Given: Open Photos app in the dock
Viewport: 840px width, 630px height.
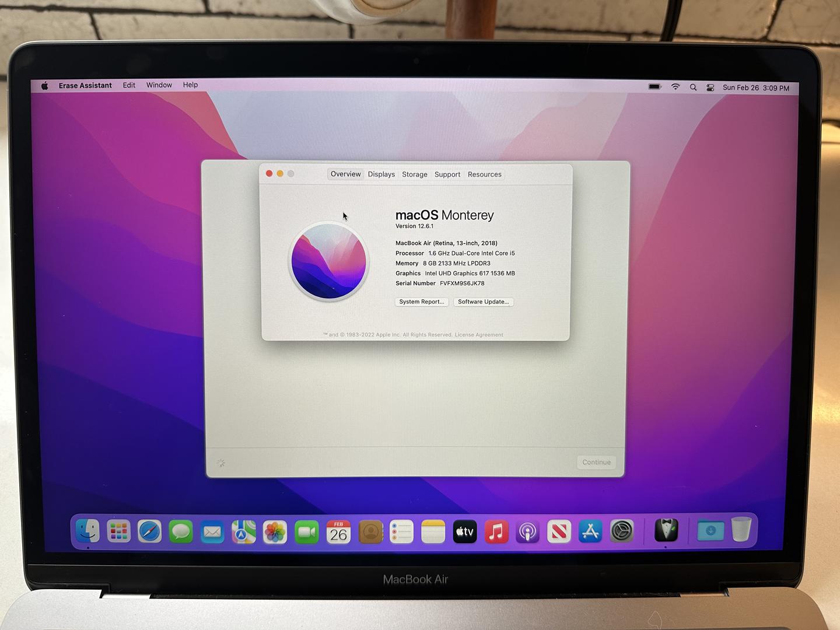Looking at the screenshot, I should [x=275, y=531].
